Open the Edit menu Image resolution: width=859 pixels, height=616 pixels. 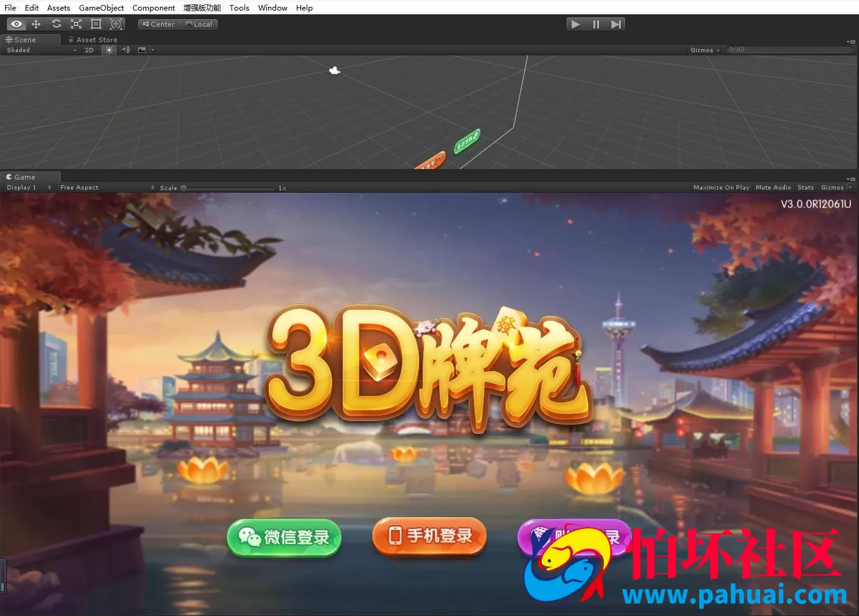(x=32, y=7)
